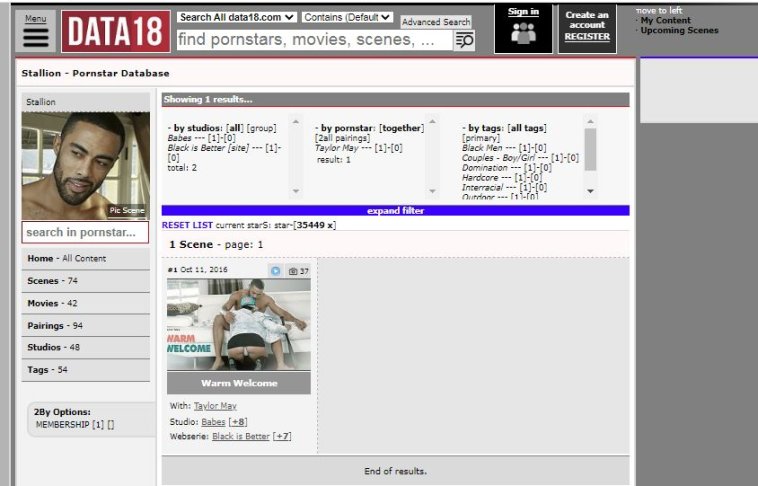Open the Contains (Default) dropdown
Image resolution: width=758 pixels, height=486 pixels.
tap(347, 17)
